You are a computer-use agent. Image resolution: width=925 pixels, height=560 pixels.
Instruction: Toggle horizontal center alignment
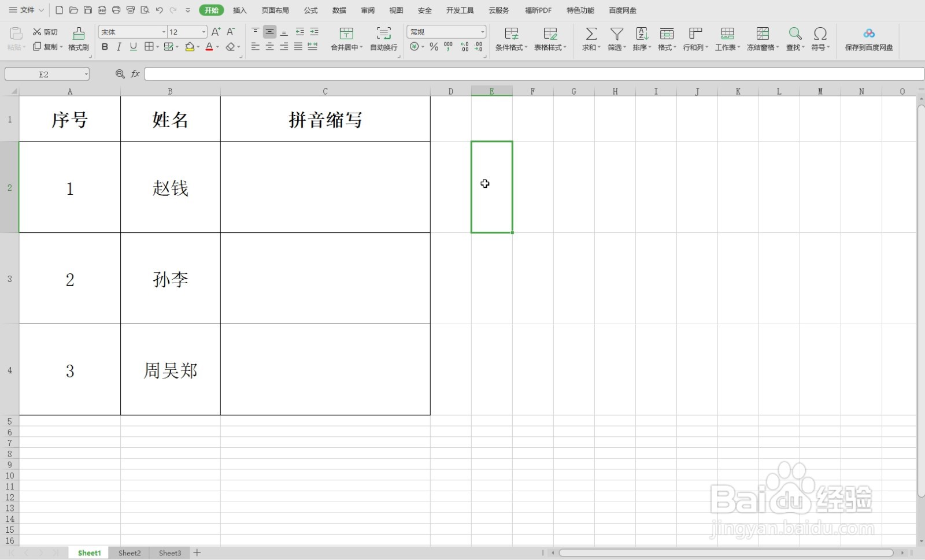[269, 47]
